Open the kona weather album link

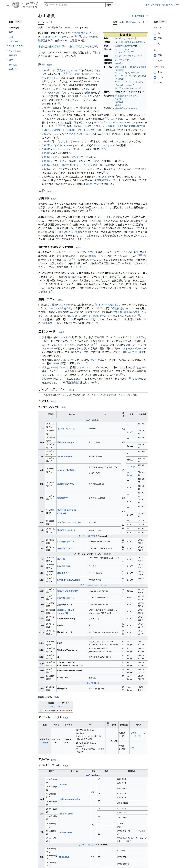[66, 814]
